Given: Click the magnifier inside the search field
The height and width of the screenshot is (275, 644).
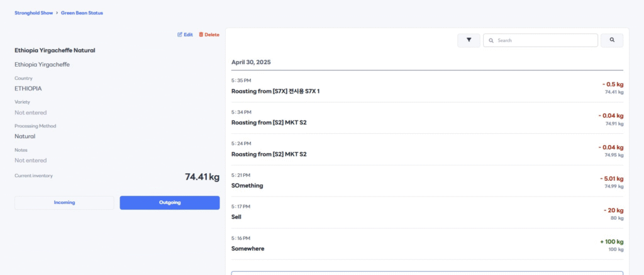Looking at the screenshot, I should coord(491,41).
